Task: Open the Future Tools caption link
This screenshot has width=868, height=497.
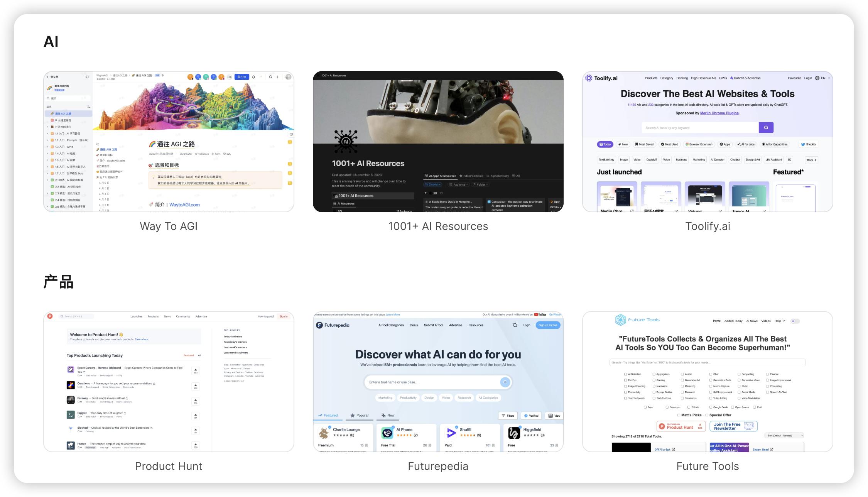Action: coord(708,466)
